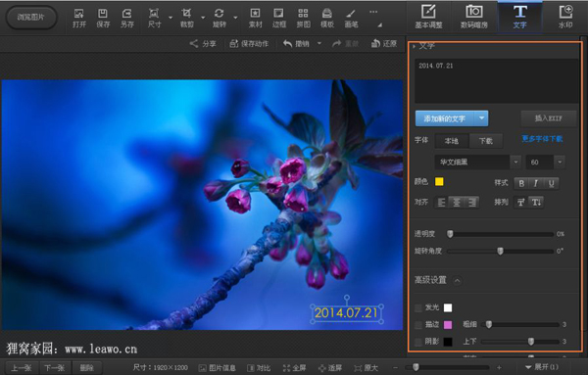Switch to 数码暗房 tab
The image size is (588, 375).
tap(474, 17)
